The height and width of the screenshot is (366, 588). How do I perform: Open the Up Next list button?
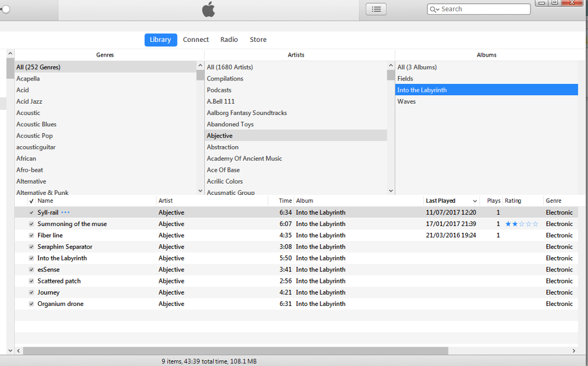pos(376,10)
